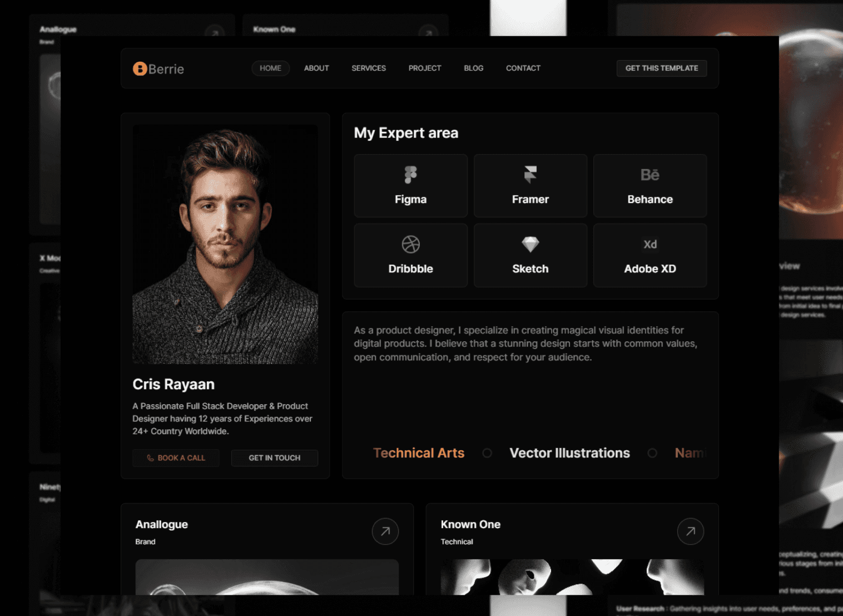Click the Figma label

pos(411,200)
